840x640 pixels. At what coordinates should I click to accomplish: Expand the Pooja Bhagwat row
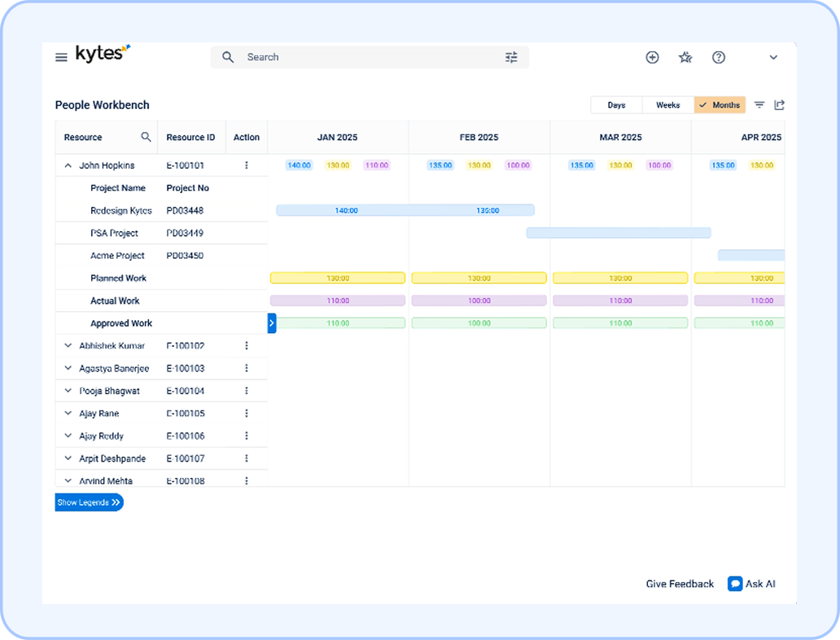pyautogui.click(x=68, y=391)
